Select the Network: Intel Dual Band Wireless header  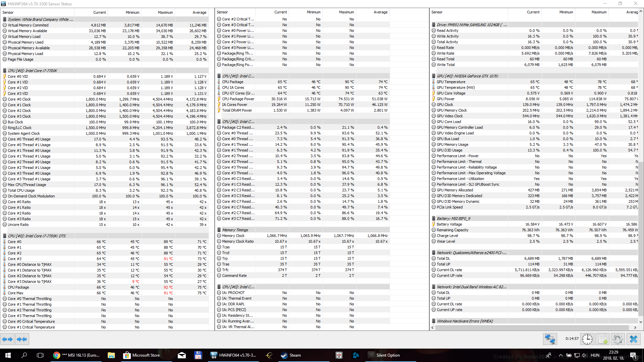(x=534, y=287)
